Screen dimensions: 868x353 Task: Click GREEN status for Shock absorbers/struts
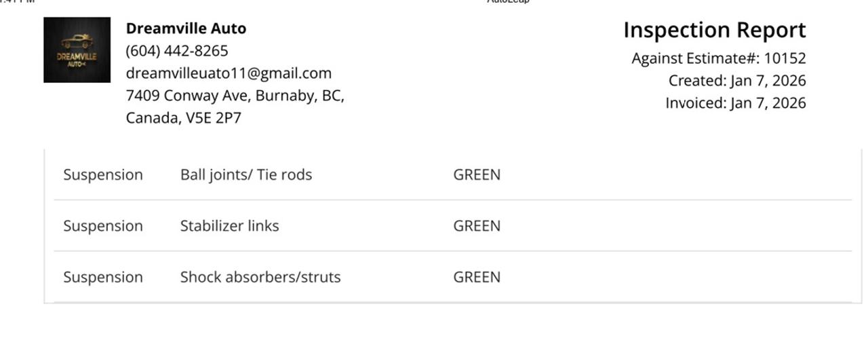[x=477, y=277]
